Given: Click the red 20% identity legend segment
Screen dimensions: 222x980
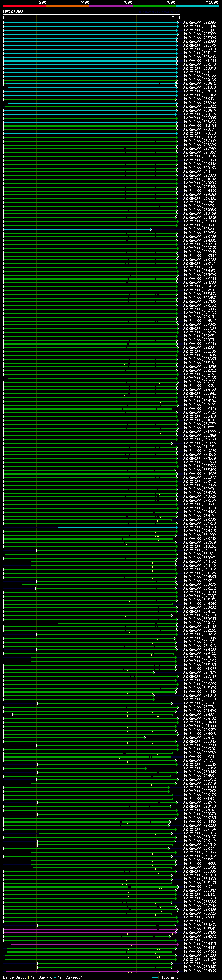Looking at the screenshot, I should [25, 6].
